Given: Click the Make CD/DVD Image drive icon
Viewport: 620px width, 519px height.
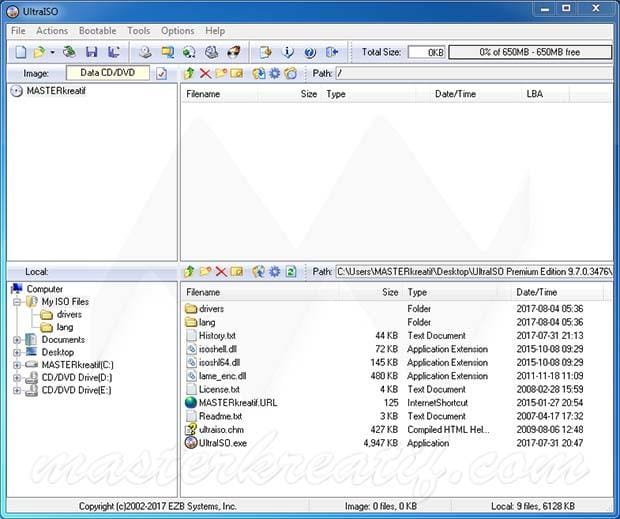Looking at the screenshot, I should click(145, 52).
